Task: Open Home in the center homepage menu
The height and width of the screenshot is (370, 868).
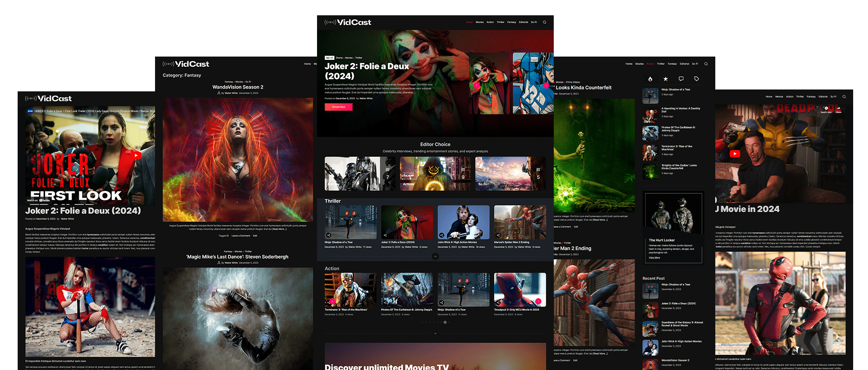Action: click(x=469, y=22)
